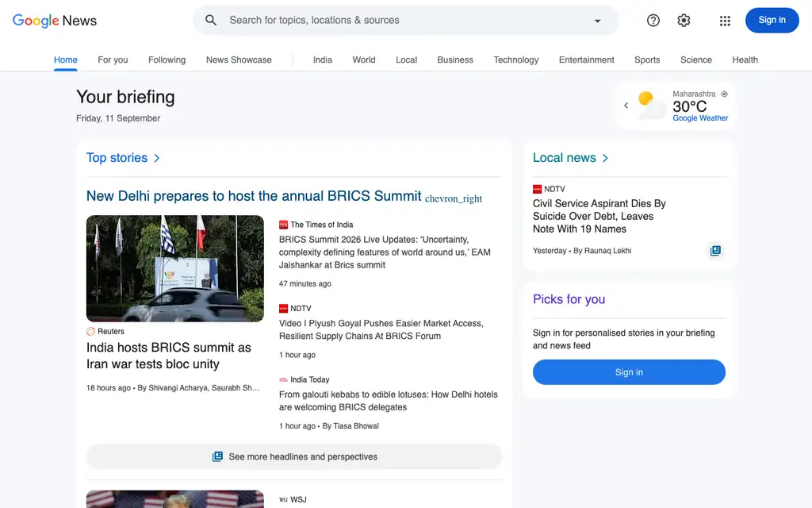Open the Sports section tab

(x=647, y=60)
